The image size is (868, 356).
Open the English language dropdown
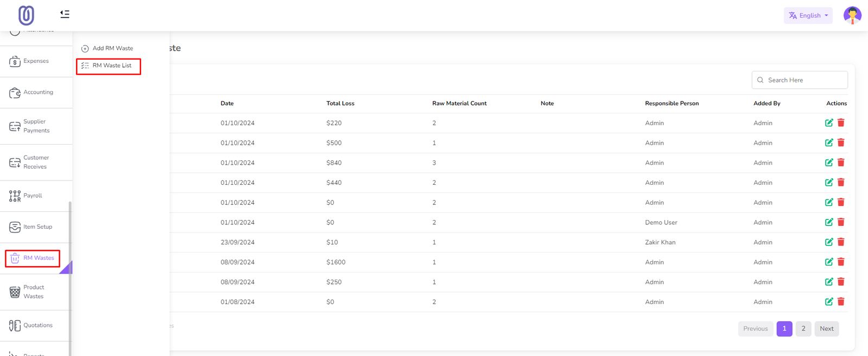pos(808,16)
